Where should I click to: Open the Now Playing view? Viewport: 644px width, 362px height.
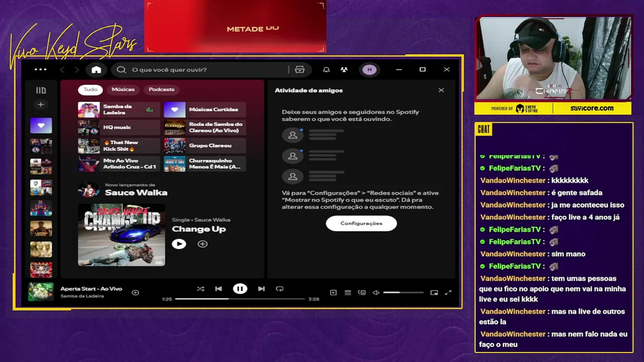[x=333, y=293]
